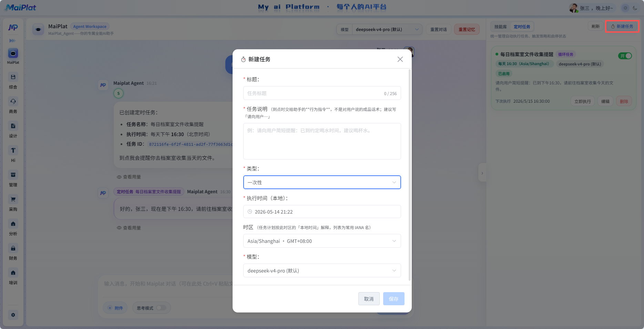644x329 pixels.
Task: Click 编辑 on the task card
Action: click(605, 101)
